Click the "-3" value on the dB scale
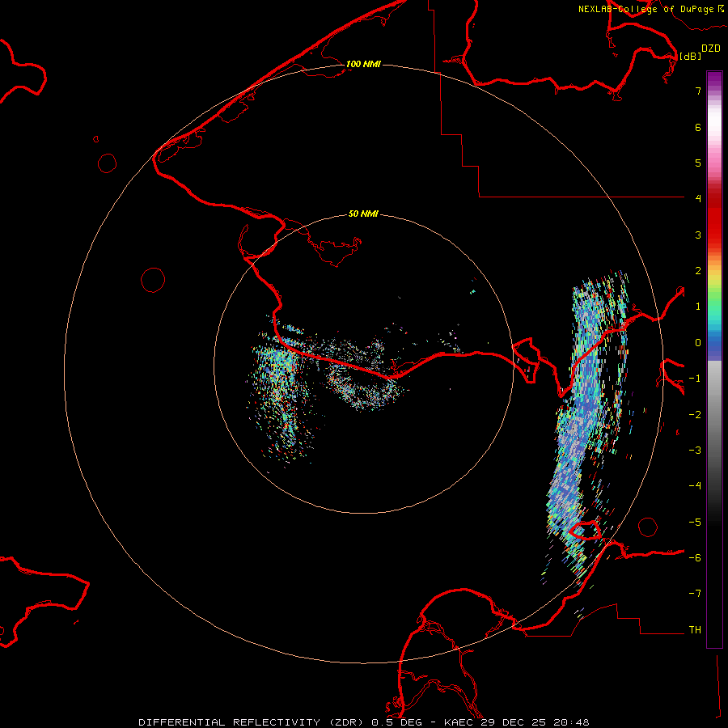Screen dimensions: 728x728 coord(695,451)
